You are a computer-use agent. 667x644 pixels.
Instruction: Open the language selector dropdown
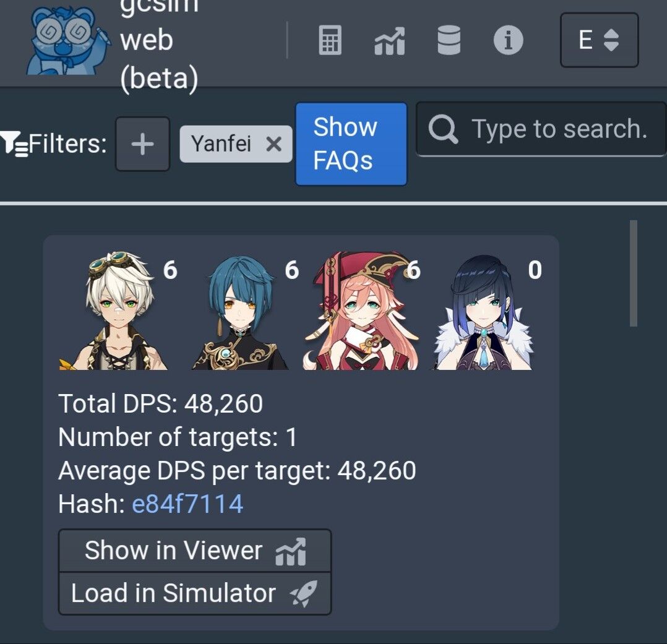click(x=600, y=40)
